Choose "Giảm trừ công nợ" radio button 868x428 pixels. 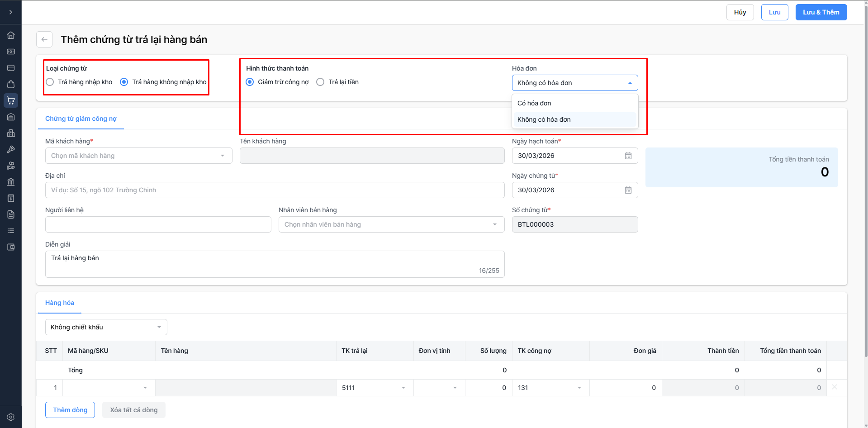250,82
